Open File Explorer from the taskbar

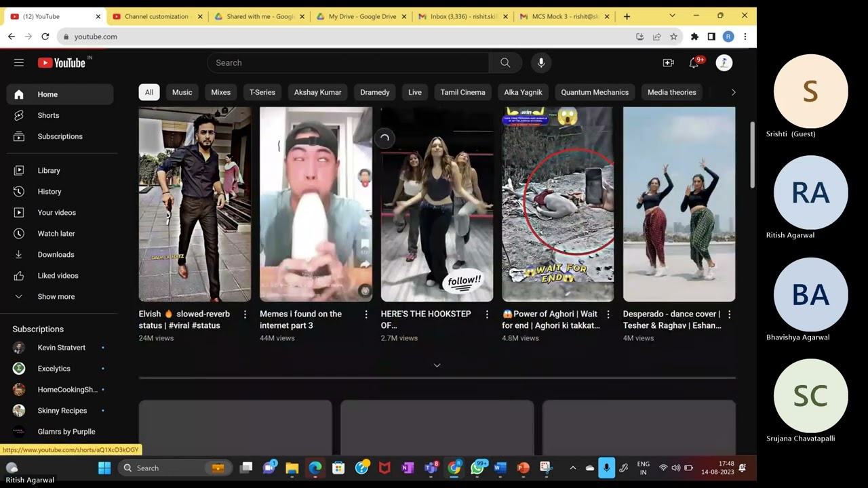[292, 468]
